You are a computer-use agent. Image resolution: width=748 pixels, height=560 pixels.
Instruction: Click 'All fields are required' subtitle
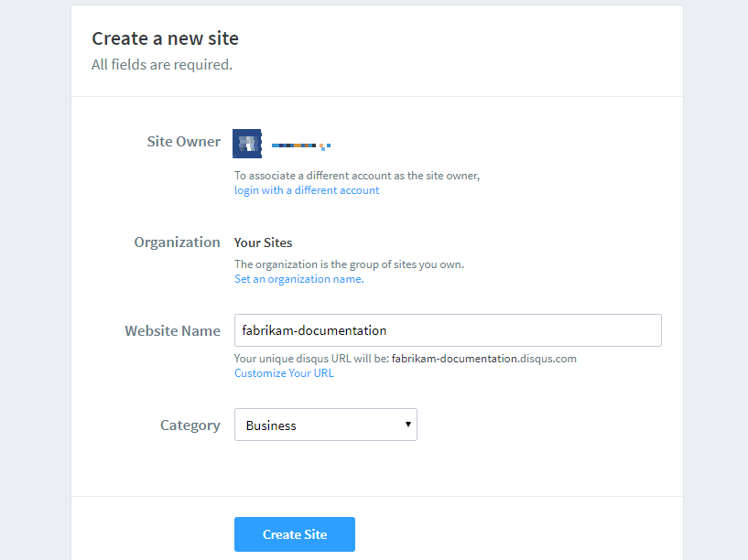(x=161, y=64)
